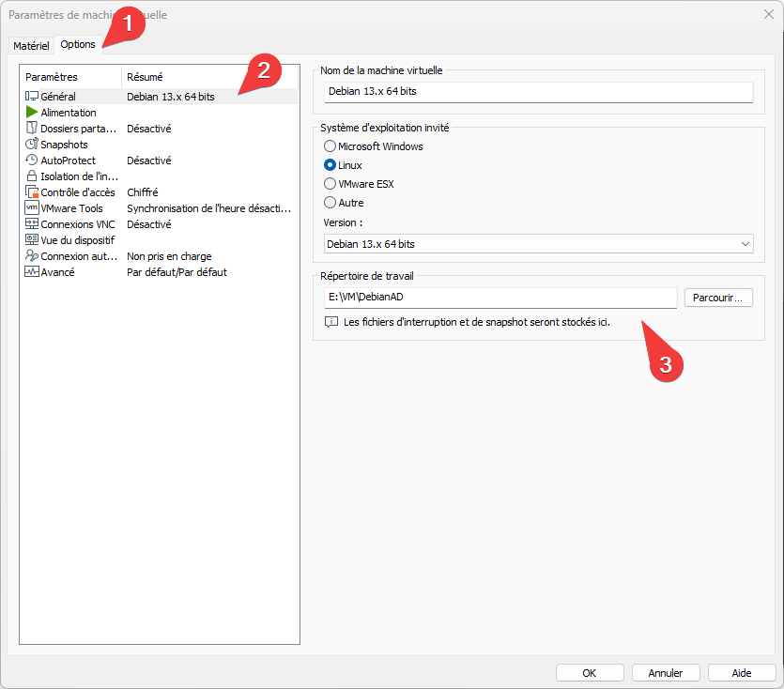The height and width of the screenshot is (689, 784).
Task: Select the Vue du dispositif row
Action: coord(160,240)
